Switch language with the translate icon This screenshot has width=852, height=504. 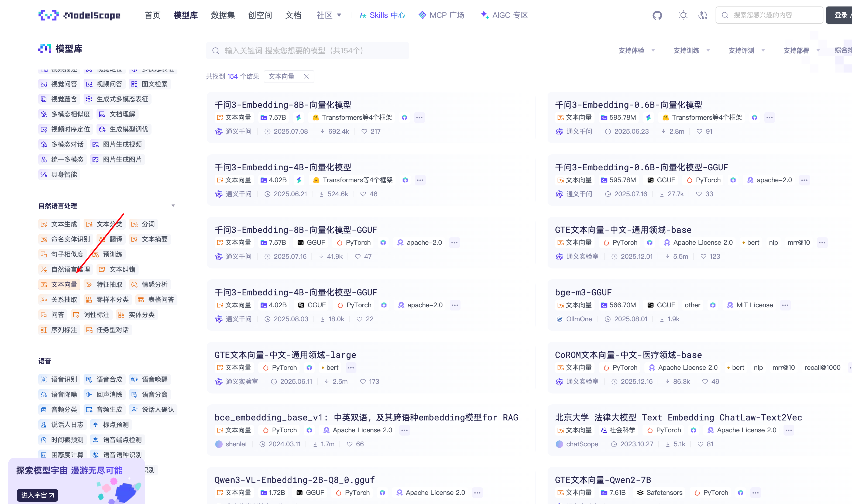pos(703,15)
